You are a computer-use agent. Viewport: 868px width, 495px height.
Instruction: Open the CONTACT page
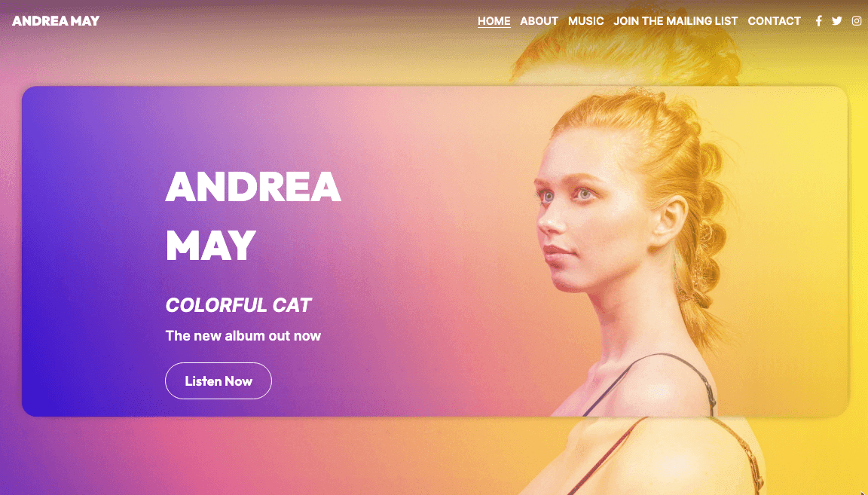(x=774, y=21)
